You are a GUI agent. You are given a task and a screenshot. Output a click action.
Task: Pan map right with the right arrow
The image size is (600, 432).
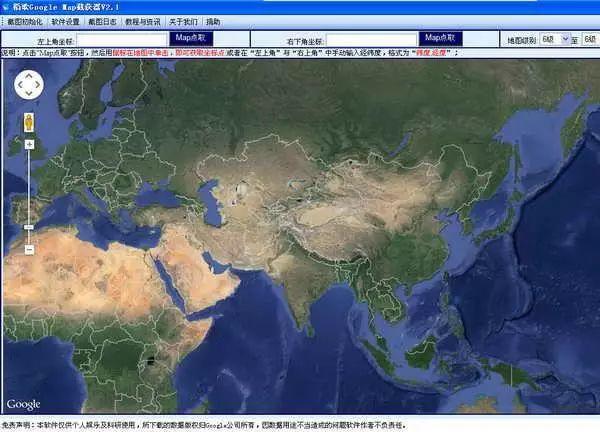(38, 85)
